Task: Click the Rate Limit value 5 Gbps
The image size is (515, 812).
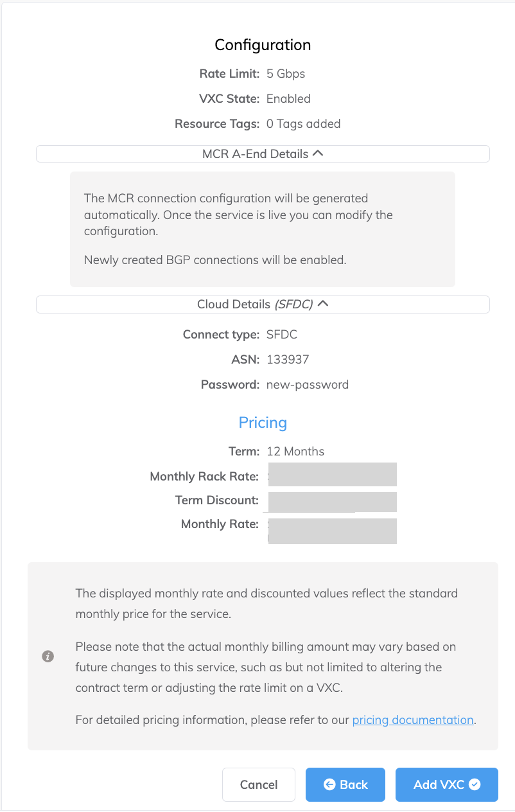Action: tap(286, 73)
